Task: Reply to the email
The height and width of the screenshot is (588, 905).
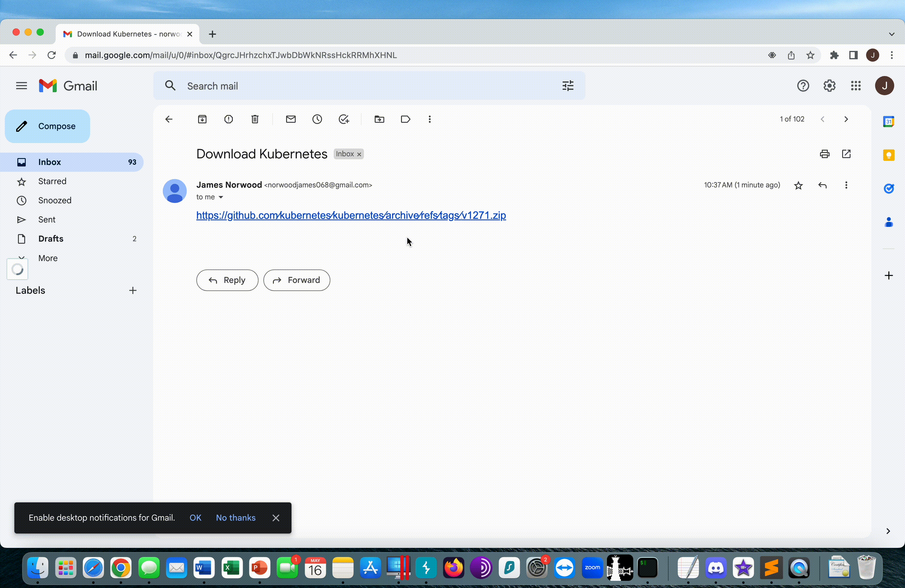Action: [227, 280]
